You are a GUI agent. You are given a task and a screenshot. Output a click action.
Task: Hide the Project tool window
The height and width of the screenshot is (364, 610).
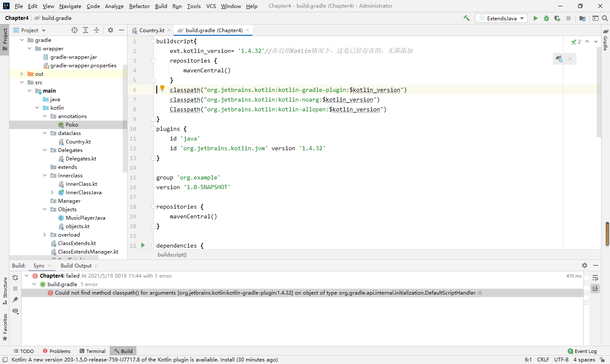122,30
